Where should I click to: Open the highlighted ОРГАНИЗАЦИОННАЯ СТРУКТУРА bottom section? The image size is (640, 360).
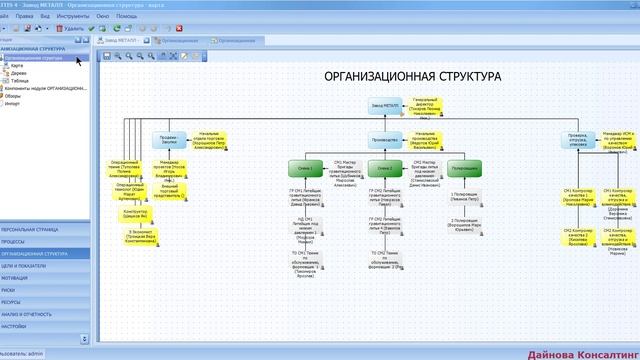(45, 253)
